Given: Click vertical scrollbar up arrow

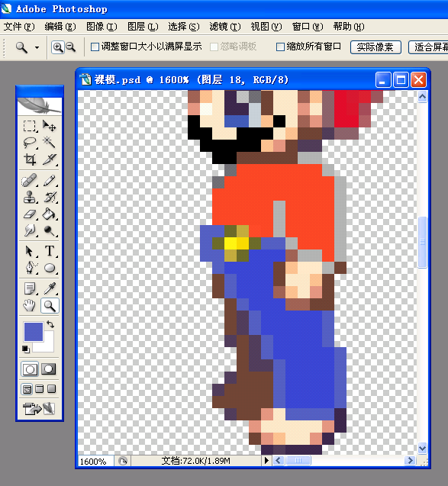Looking at the screenshot, I should click(x=422, y=97).
